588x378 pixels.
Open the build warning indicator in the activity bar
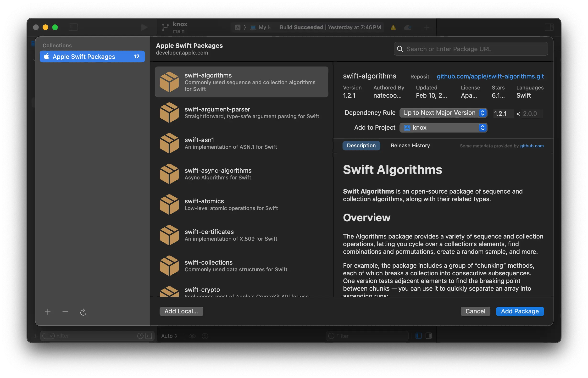click(x=393, y=27)
